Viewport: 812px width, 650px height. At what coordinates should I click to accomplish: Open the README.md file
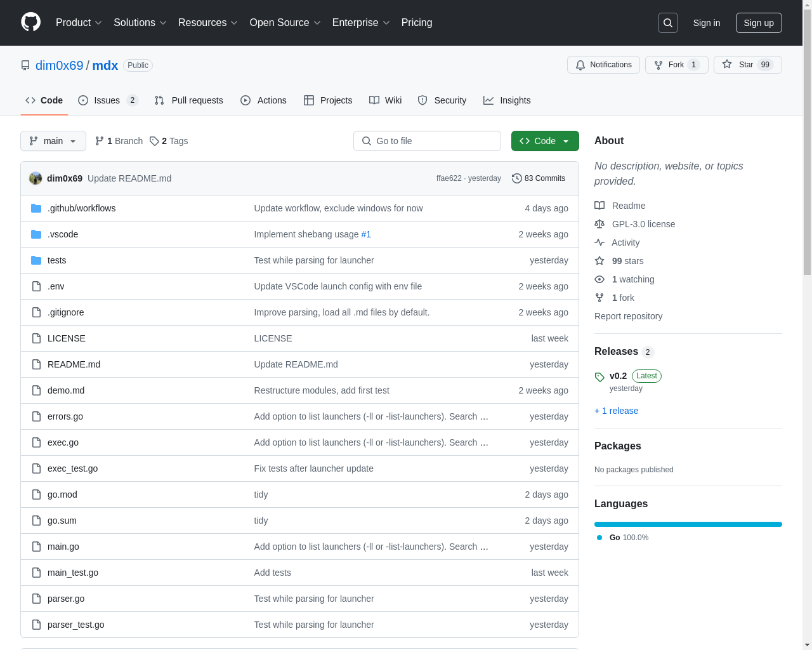pos(74,364)
